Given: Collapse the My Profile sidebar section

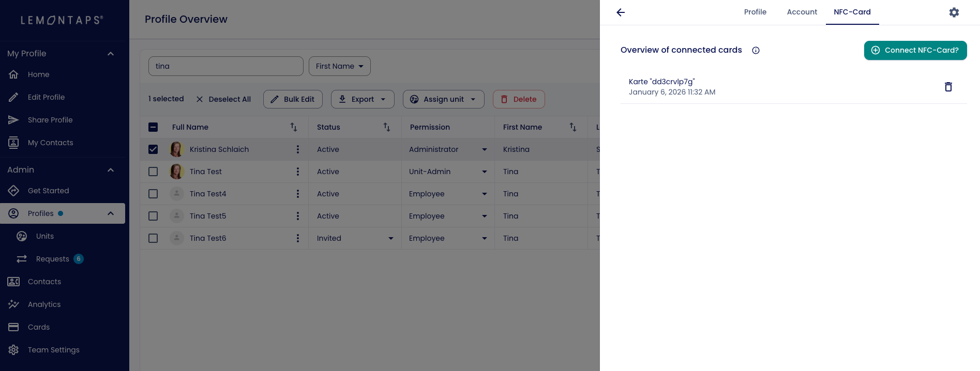Looking at the screenshot, I should (110, 54).
